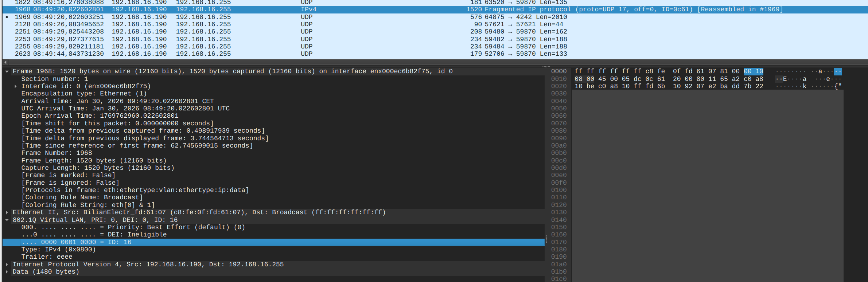Select Coloring Rule Name: Broadcast line
This screenshot has width=868, height=282.
pyautogui.click(x=82, y=197)
